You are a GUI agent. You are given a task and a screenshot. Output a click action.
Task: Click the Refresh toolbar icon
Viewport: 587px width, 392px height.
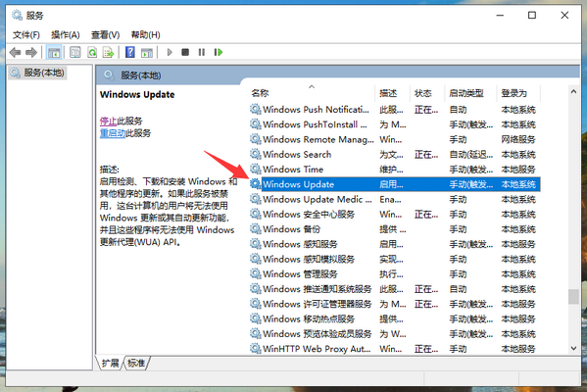coord(92,52)
